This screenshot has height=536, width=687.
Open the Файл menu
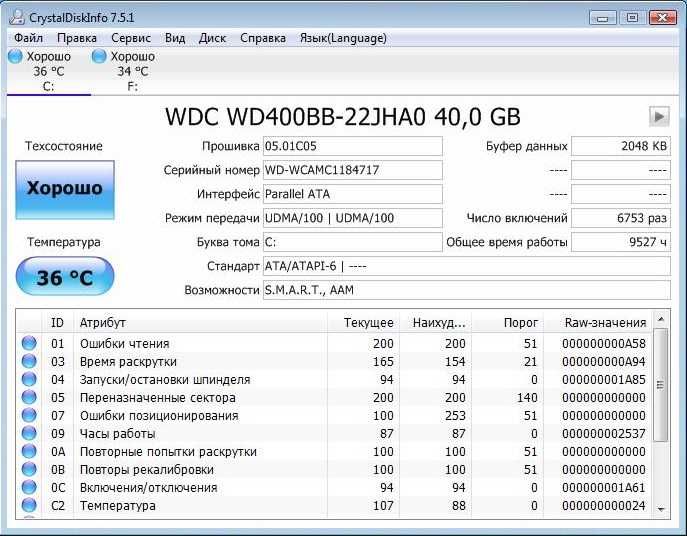(x=28, y=38)
